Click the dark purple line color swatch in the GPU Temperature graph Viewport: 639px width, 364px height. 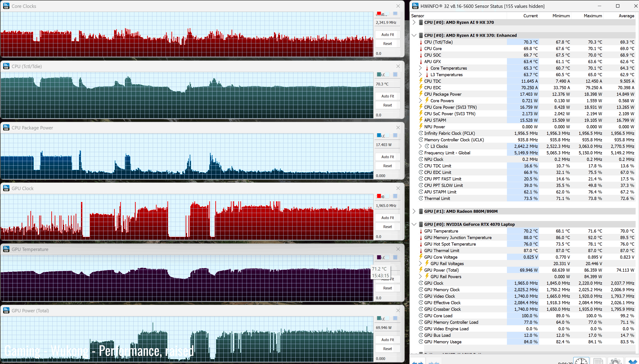coord(379,257)
